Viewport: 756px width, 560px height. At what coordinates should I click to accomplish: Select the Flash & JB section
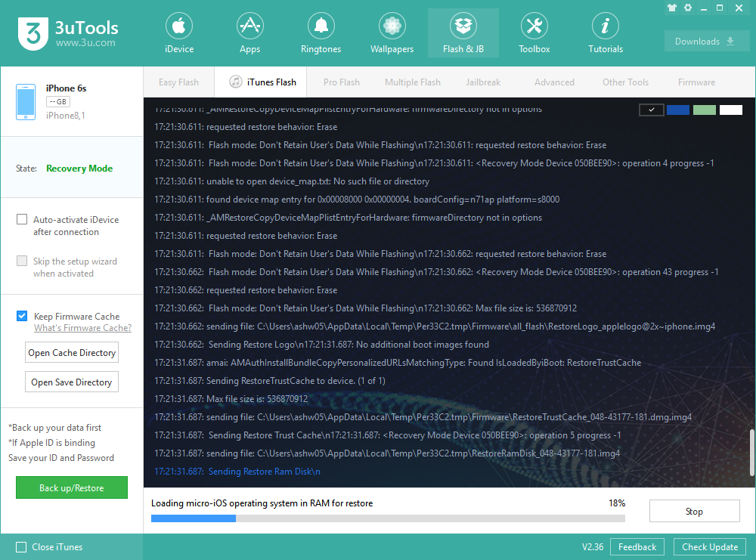pos(463,33)
